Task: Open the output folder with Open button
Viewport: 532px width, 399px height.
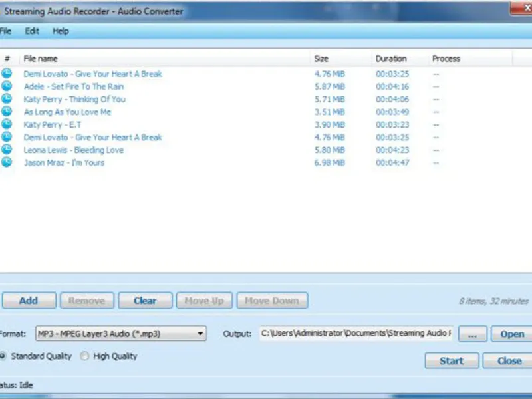Action: coord(511,334)
